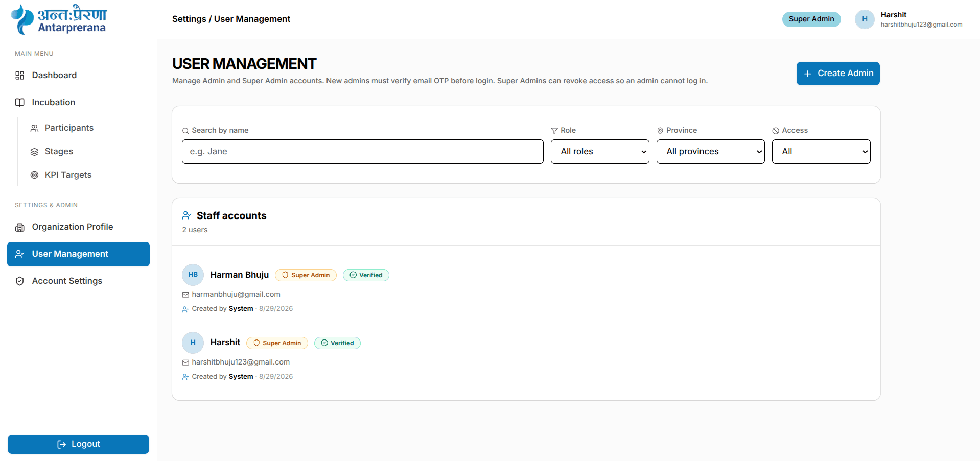
Task: Click Harshit's Verified status badge
Action: (337, 343)
